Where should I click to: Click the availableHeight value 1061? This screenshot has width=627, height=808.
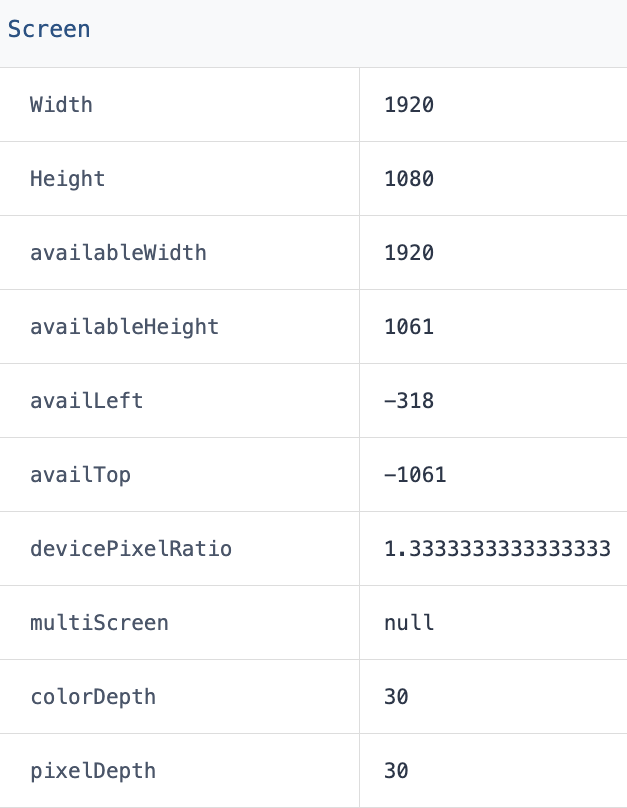coord(409,327)
